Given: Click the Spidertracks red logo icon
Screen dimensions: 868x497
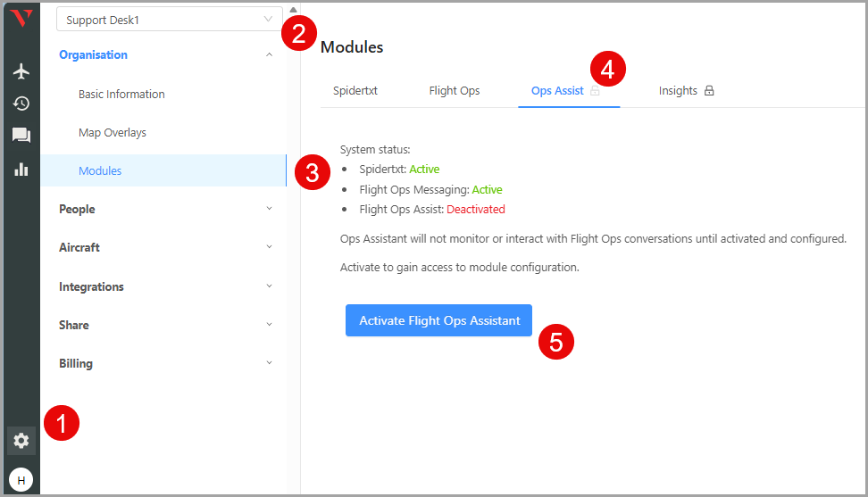Looking at the screenshot, I should click(21, 18).
